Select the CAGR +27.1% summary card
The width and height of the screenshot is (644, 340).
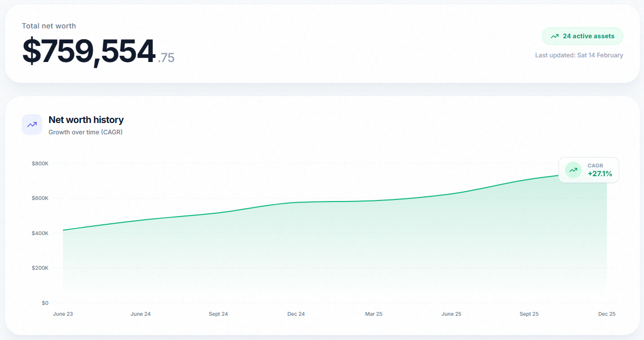pos(589,169)
